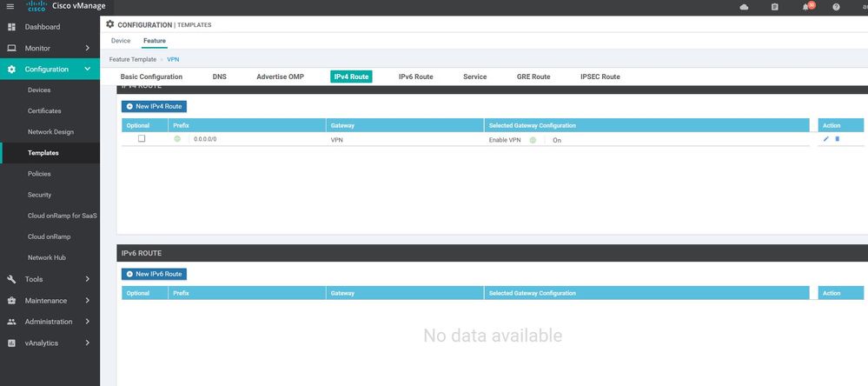Screen dimensions: 868x386
Task: Click the Tools wrench icon
Action: pyautogui.click(x=11, y=279)
